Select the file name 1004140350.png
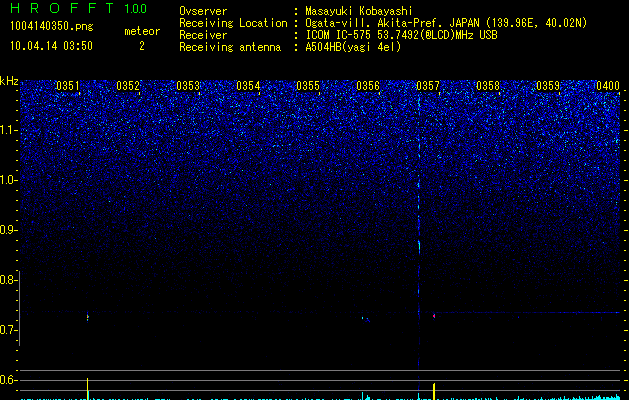 (52, 27)
